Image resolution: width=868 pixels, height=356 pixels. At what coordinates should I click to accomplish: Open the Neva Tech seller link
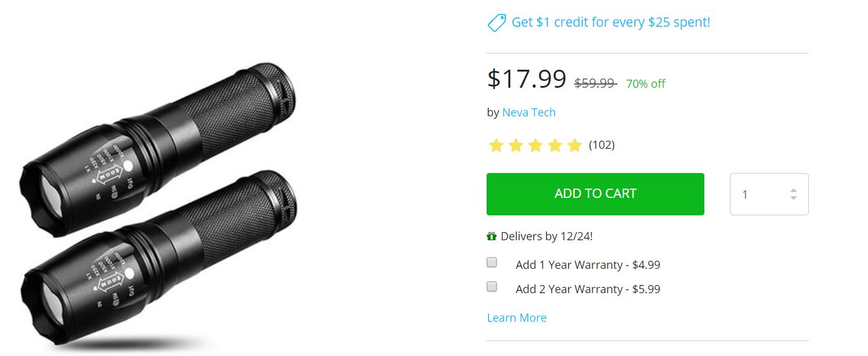tap(529, 113)
